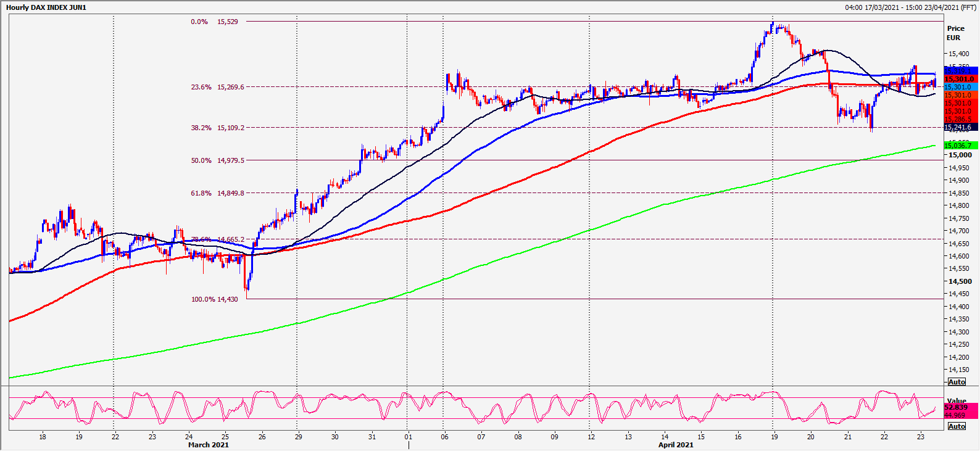
Task: Click the pink 52.839 oscillator value tag
Action: click(960, 407)
